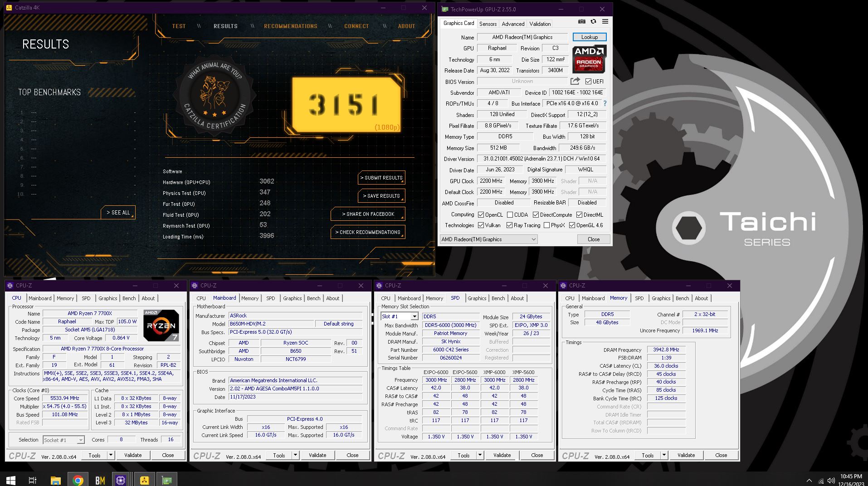This screenshot has height=486, width=868.
Task: Show hidden system tray icons
Action: point(809,481)
